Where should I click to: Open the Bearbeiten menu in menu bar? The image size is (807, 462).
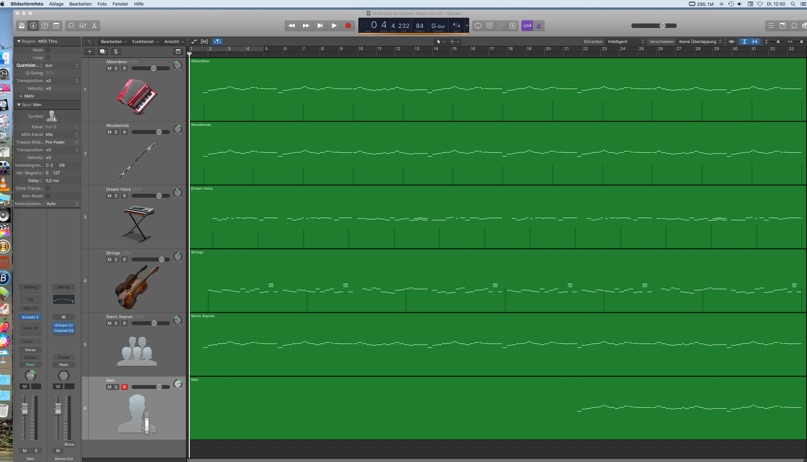(80, 4)
